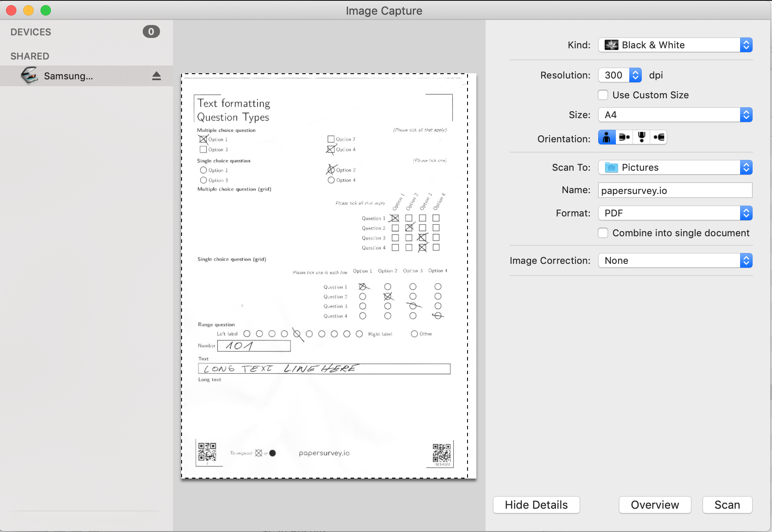The image size is (772, 532).
Task: Enable Combine into single document
Action: (603, 233)
